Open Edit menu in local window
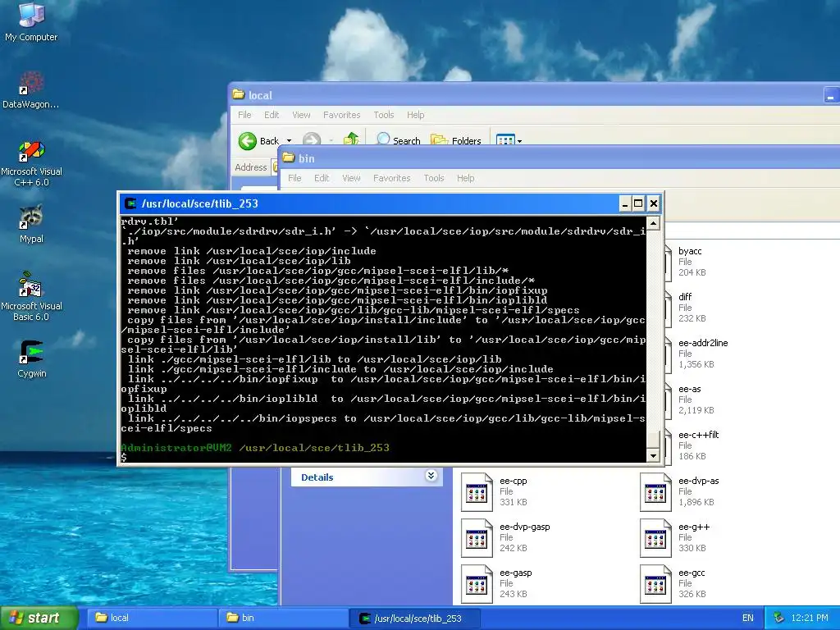This screenshot has height=630, width=840. pyautogui.click(x=272, y=115)
